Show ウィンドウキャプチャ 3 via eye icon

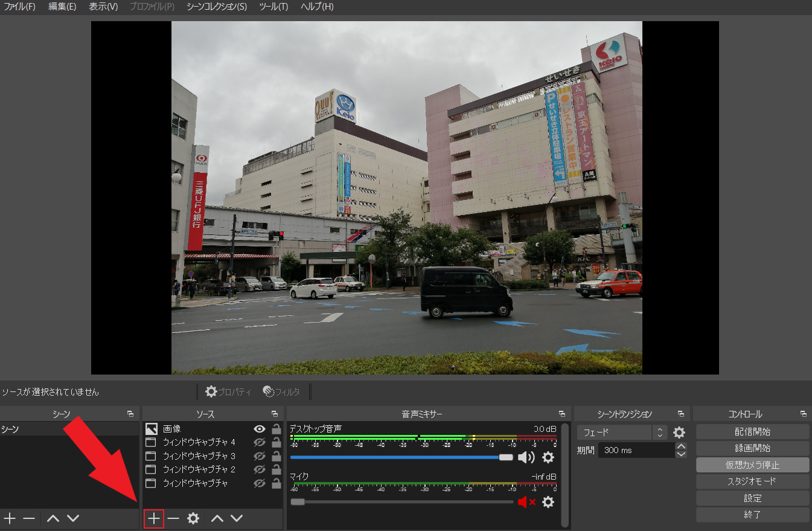(x=260, y=455)
